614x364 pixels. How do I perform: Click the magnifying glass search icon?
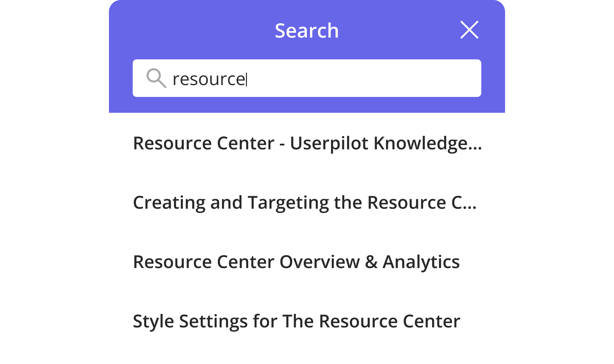tap(156, 78)
